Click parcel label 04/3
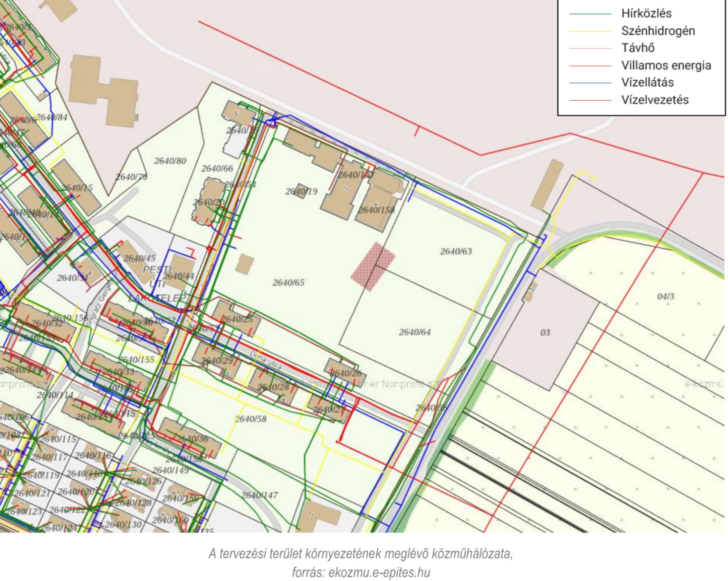Viewport: 728px width, 581px height. pos(665,297)
